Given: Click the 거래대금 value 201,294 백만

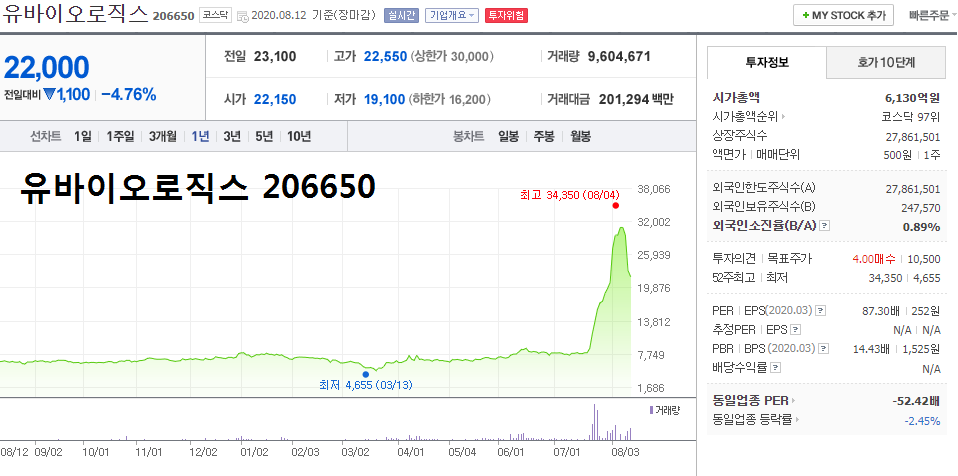Looking at the screenshot, I should click(x=636, y=99).
